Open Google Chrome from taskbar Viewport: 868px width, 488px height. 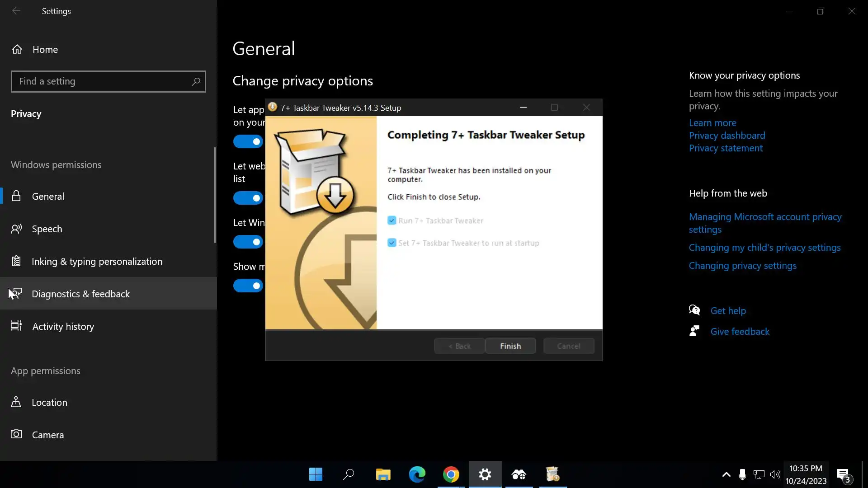[x=451, y=474]
